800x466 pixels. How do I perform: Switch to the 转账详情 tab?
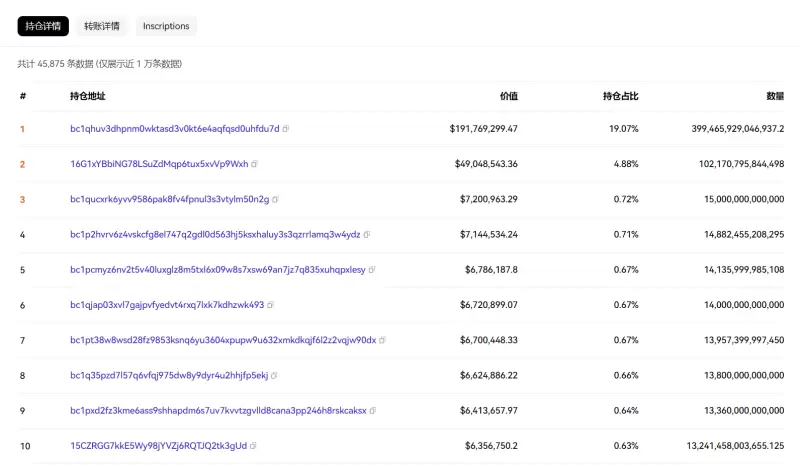(101, 26)
